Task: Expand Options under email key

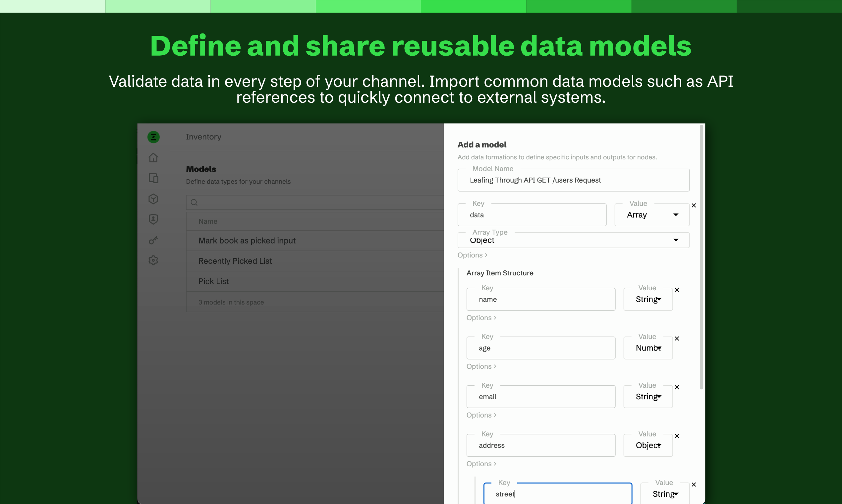Action: 481,415
